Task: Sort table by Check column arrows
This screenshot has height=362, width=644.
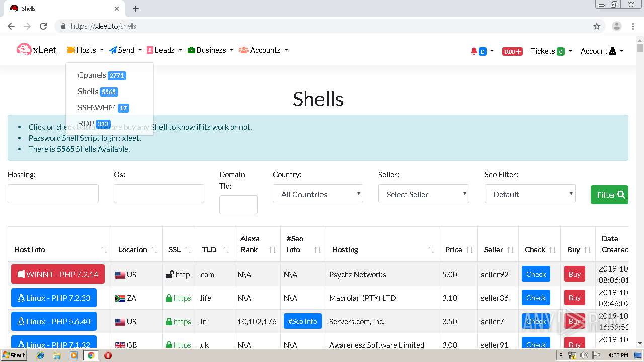Action: coord(552,250)
